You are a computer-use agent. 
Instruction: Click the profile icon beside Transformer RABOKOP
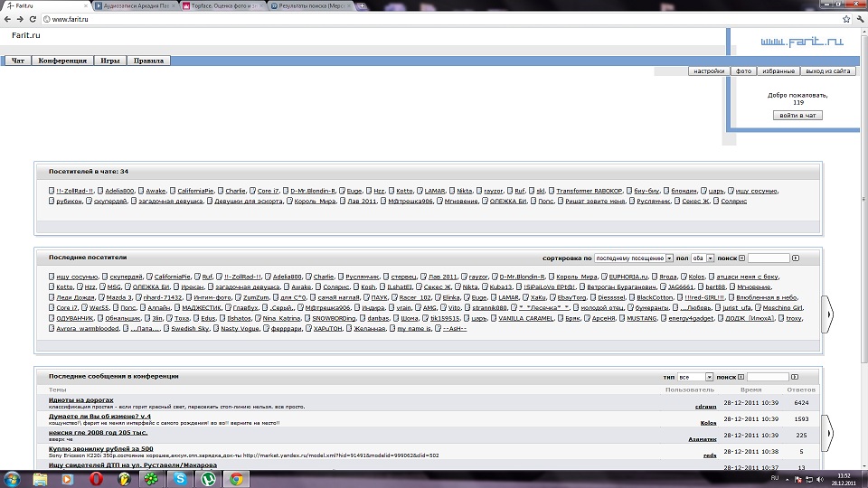552,191
